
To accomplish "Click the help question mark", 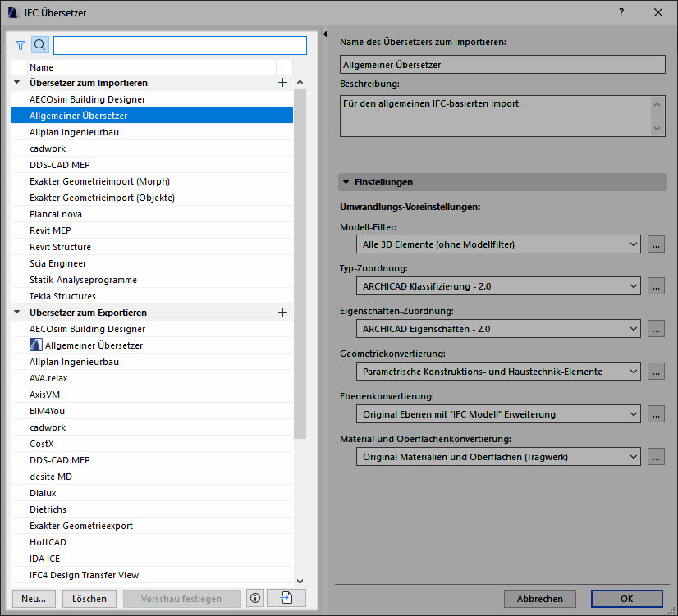I will [621, 12].
